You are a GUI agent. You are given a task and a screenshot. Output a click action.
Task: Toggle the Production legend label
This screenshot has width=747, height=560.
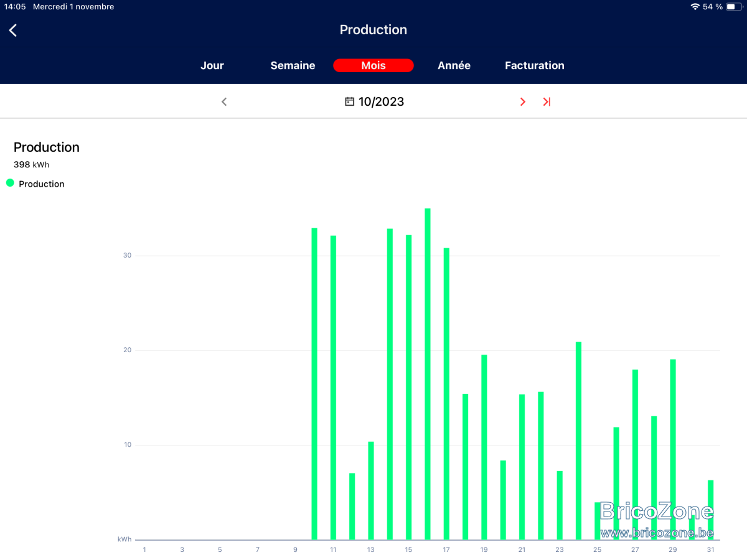(42, 184)
